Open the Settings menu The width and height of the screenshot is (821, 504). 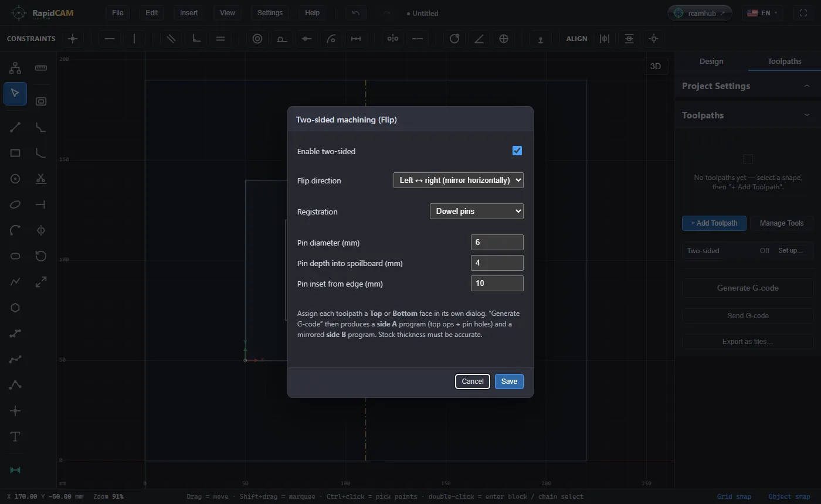(270, 13)
